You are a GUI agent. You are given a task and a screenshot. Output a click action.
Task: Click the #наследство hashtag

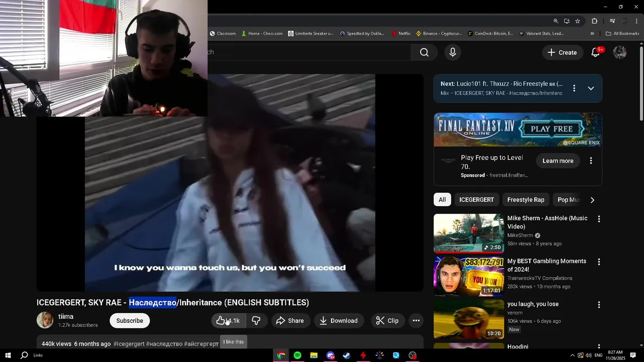[x=164, y=344]
